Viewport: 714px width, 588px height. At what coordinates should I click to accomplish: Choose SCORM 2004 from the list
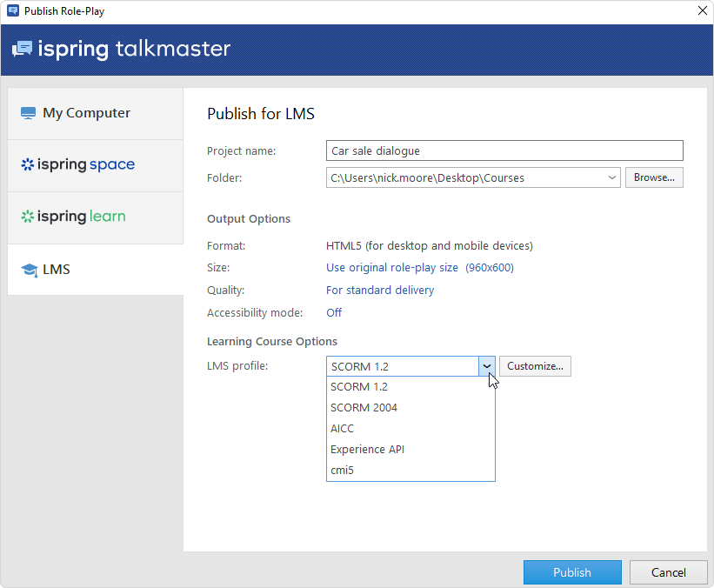[x=364, y=408]
